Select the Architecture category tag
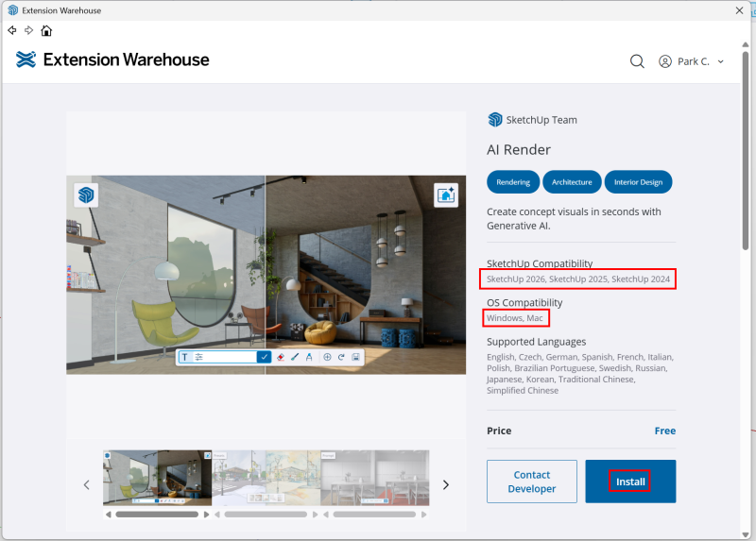 572,182
